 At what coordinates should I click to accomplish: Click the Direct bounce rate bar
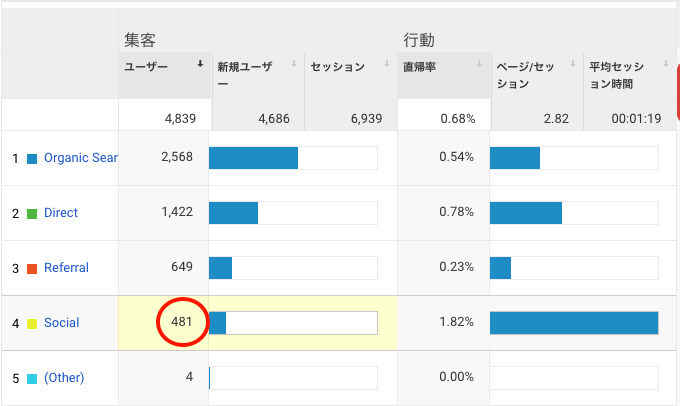pyautogui.click(x=526, y=213)
